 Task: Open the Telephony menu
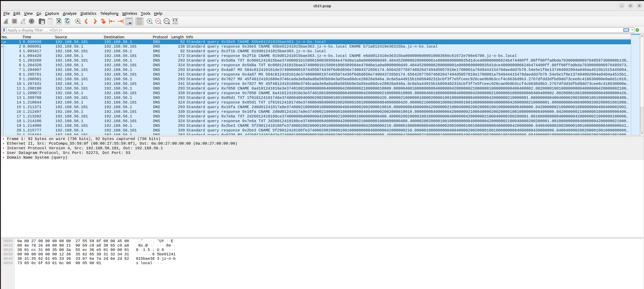coord(109,13)
